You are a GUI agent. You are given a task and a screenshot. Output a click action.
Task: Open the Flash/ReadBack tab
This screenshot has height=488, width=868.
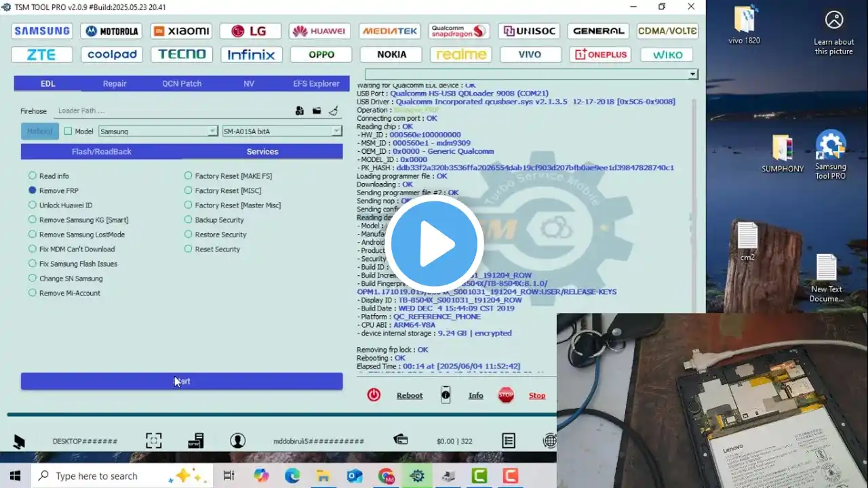click(102, 151)
